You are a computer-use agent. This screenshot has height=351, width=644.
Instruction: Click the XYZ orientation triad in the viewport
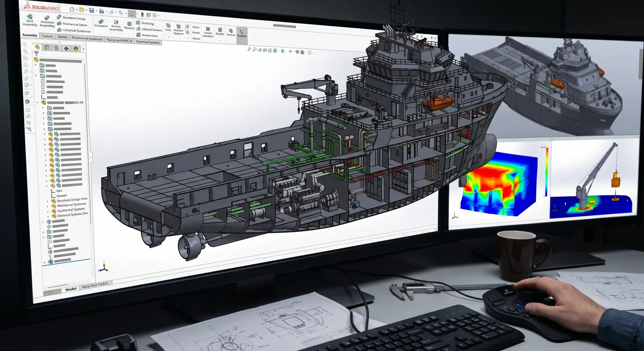coord(103,267)
